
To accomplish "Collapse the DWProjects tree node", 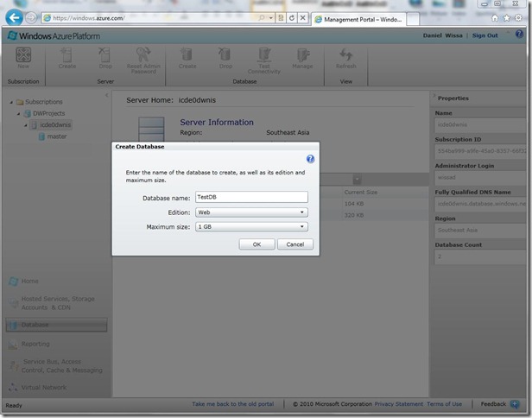I will click(19, 113).
